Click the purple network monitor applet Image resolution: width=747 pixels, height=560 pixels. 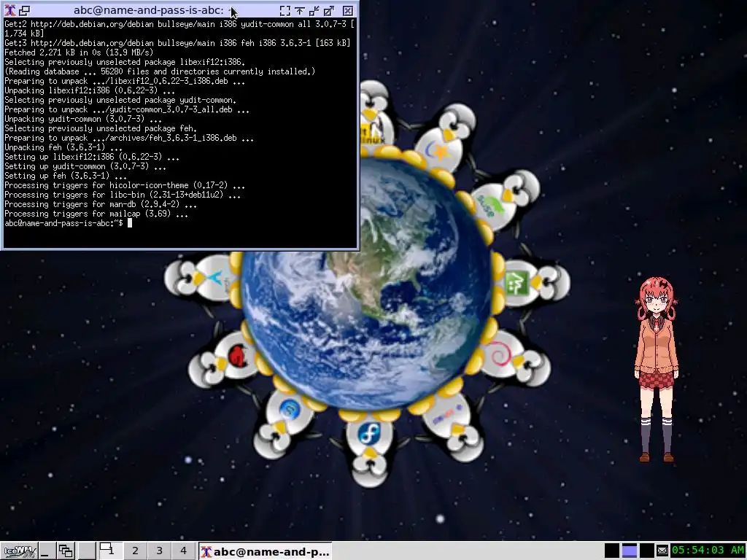[630, 551]
